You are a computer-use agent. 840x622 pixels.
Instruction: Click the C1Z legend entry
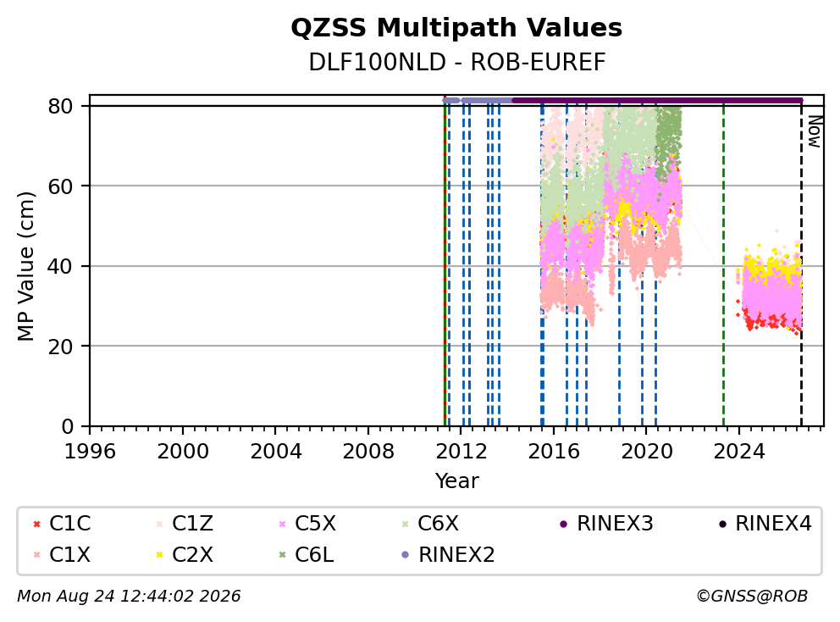pos(185,524)
